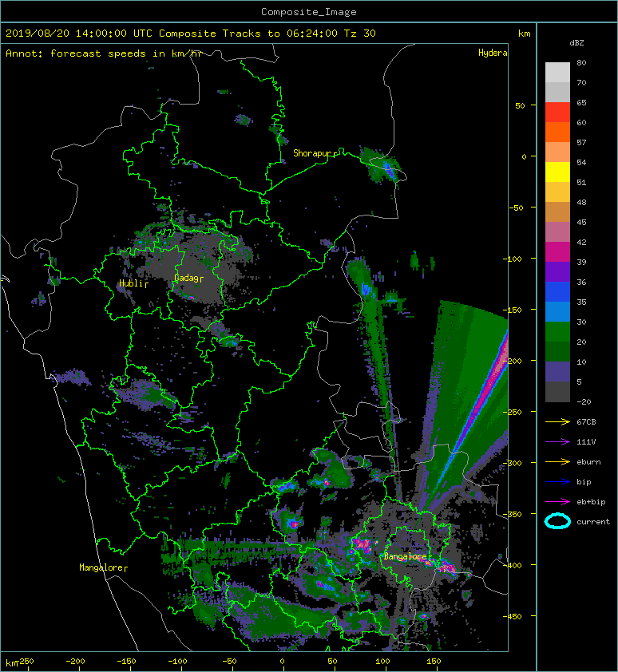Click the Shorapur city label
The height and width of the screenshot is (672, 618).
pyautogui.click(x=315, y=153)
